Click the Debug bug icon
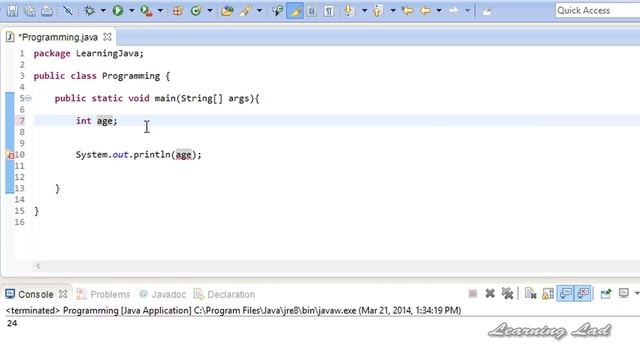 (x=89, y=11)
